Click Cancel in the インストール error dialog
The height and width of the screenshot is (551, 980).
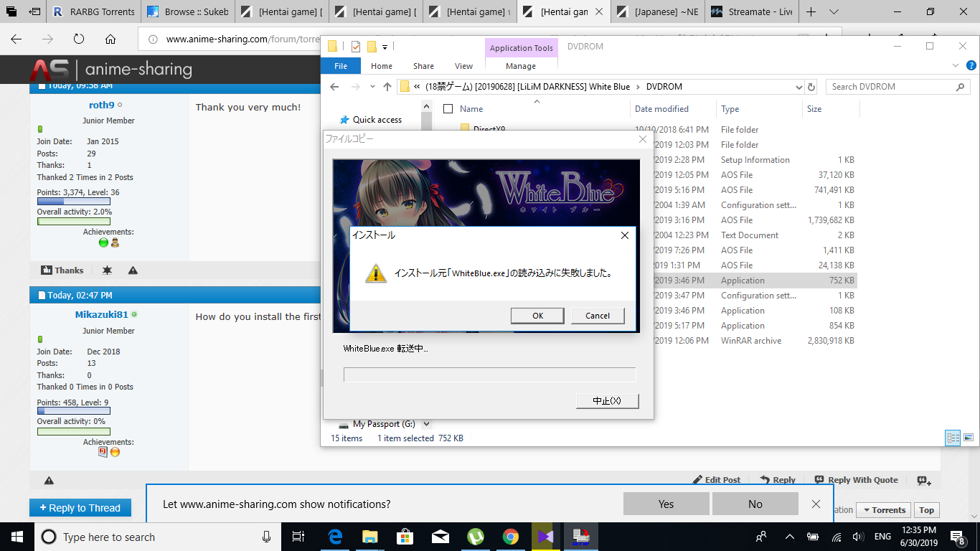click(598, 316)
